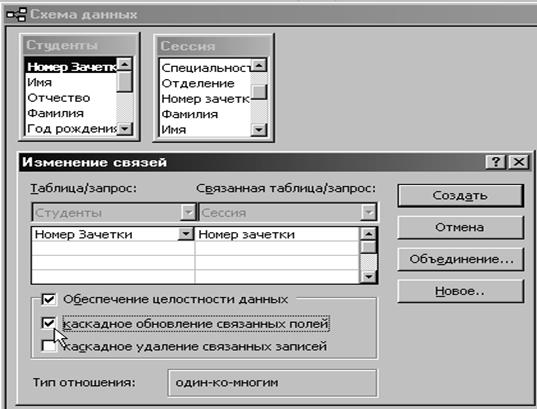Viewport: 537px width, 409px height.
Task: Enable каскадное удаление связанных записей checkbox
Action: (x=49, y=346)
